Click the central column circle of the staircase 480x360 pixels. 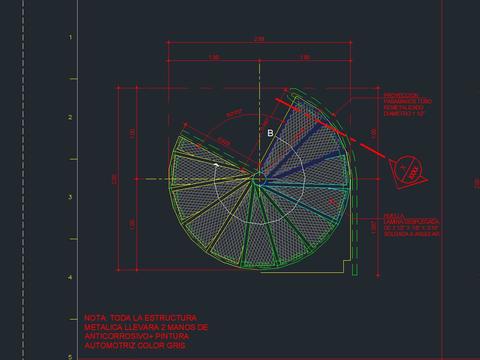pyautogui.click(x=259, y=179)
